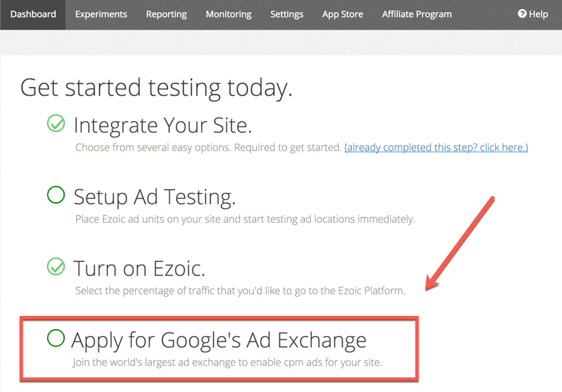562x392 pixels.
Task: Open the Integrate Your Site heading
Action: click(162, 125)
